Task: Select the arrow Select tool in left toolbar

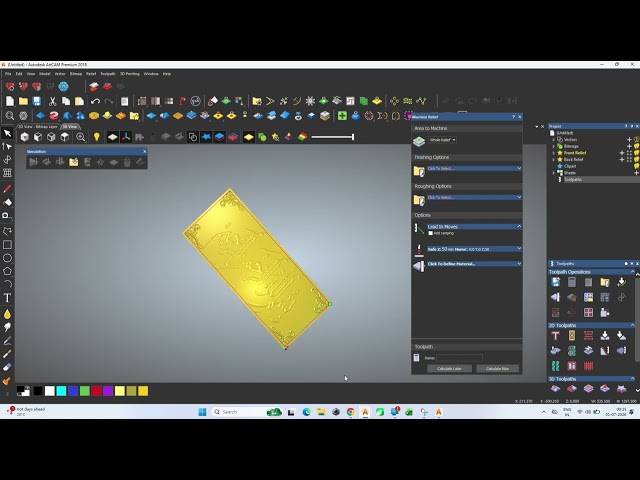Action: pos(7,133)
